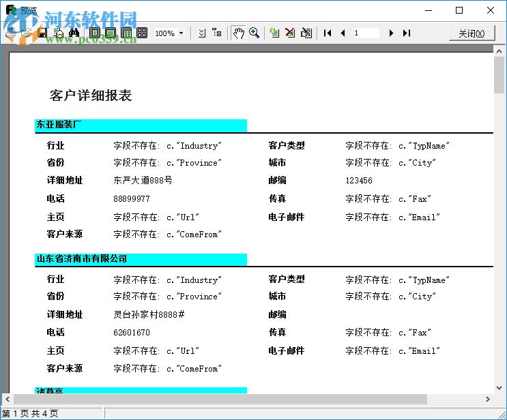
Task: Switch to page width view icon
Action: point(111,33)
